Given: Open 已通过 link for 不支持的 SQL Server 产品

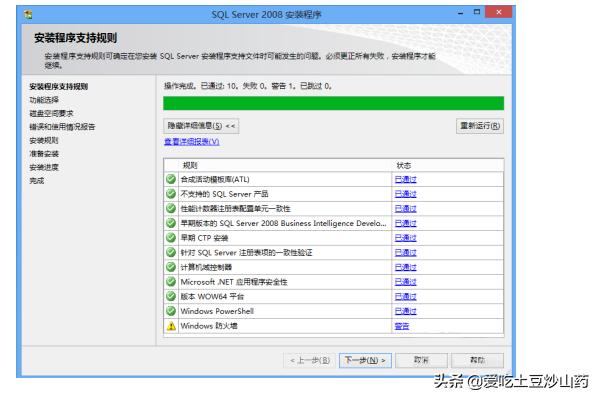Looking at the screenshot, I should tap(406, 194).
